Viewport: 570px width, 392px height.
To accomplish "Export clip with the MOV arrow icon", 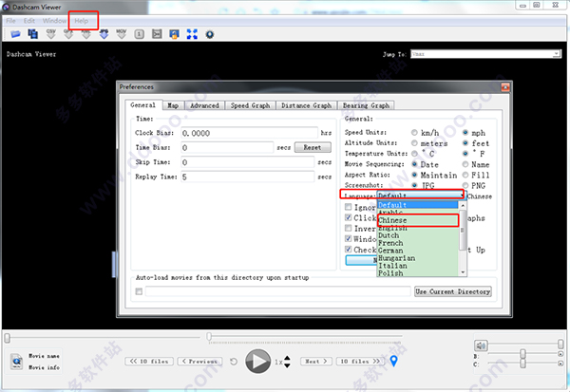I will pos(122,34).
